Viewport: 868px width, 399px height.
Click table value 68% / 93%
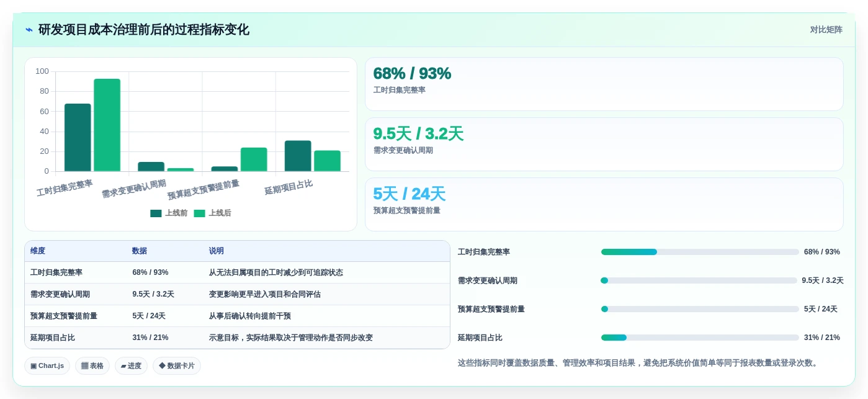coord(150,272)
